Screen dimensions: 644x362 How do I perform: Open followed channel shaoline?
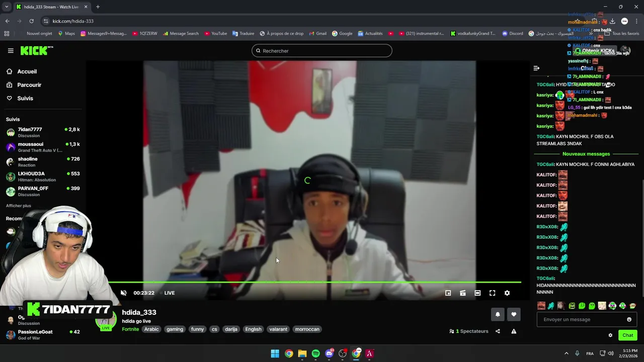point(43,161)
